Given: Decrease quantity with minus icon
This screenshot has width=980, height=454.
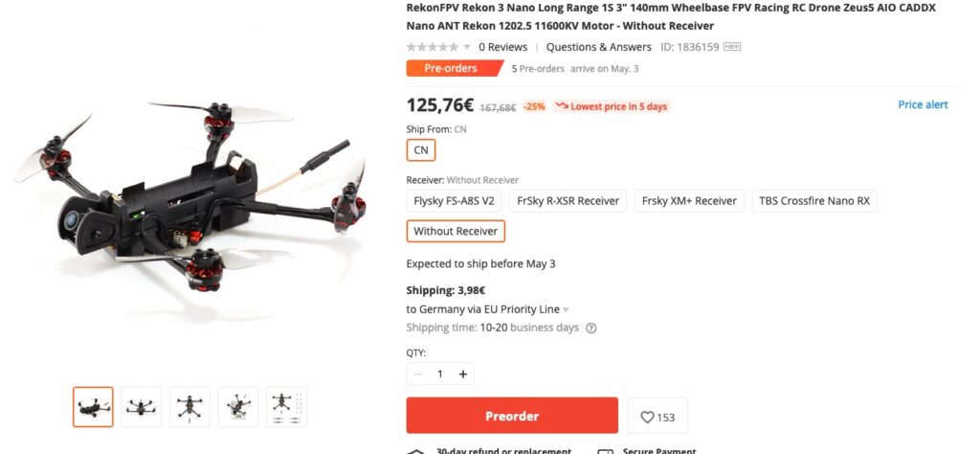Looking at the screenshot, I should tap(417, 374).
